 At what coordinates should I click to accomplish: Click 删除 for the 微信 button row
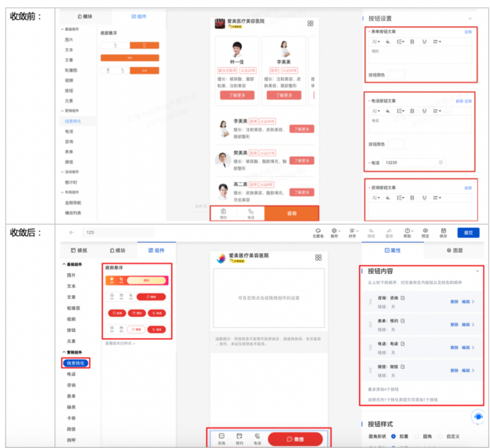coord(454,370)
